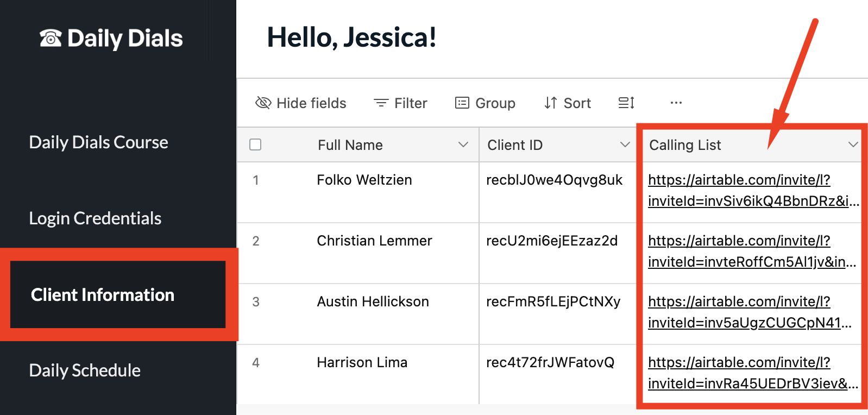This screenshot has height=415, width=868.
Task: Select client ID recFmR5fLEjPCtNXy cell
Action: tap(558, 314)
